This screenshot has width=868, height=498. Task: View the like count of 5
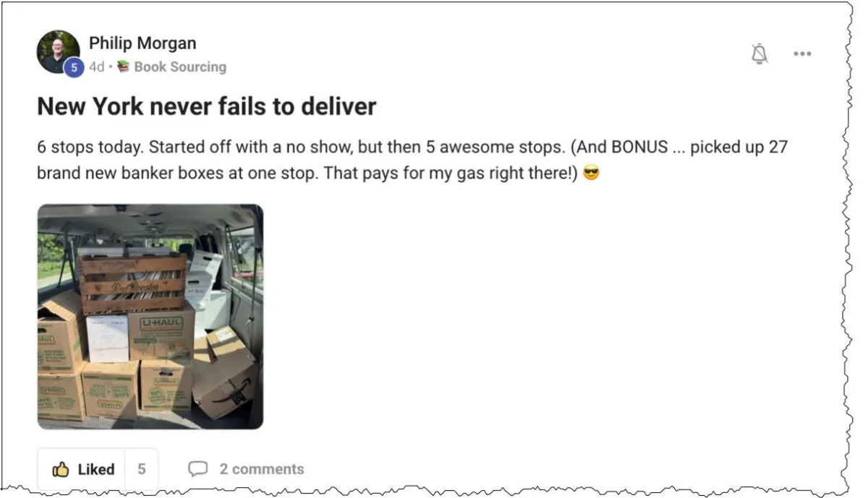pos(141,469)
